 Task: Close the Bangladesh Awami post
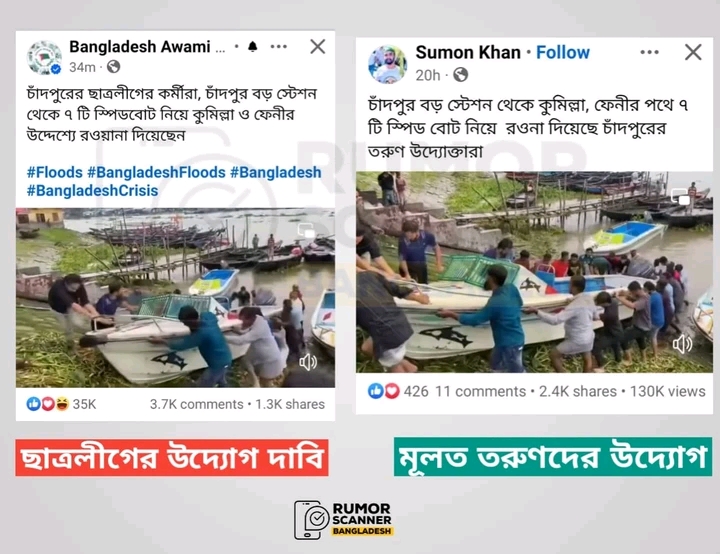point(318,46)
